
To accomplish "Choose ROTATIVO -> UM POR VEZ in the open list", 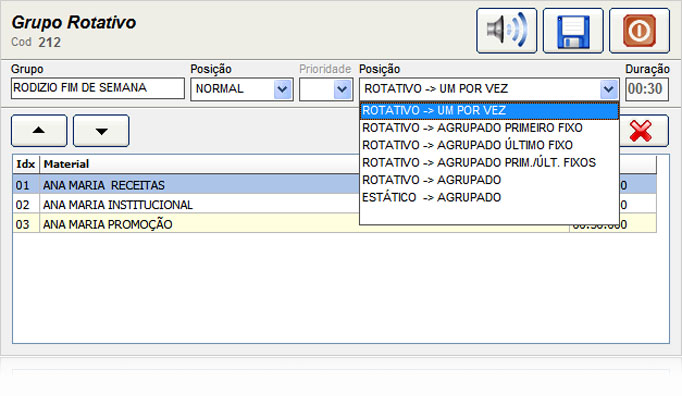I will tap(489, 111).
